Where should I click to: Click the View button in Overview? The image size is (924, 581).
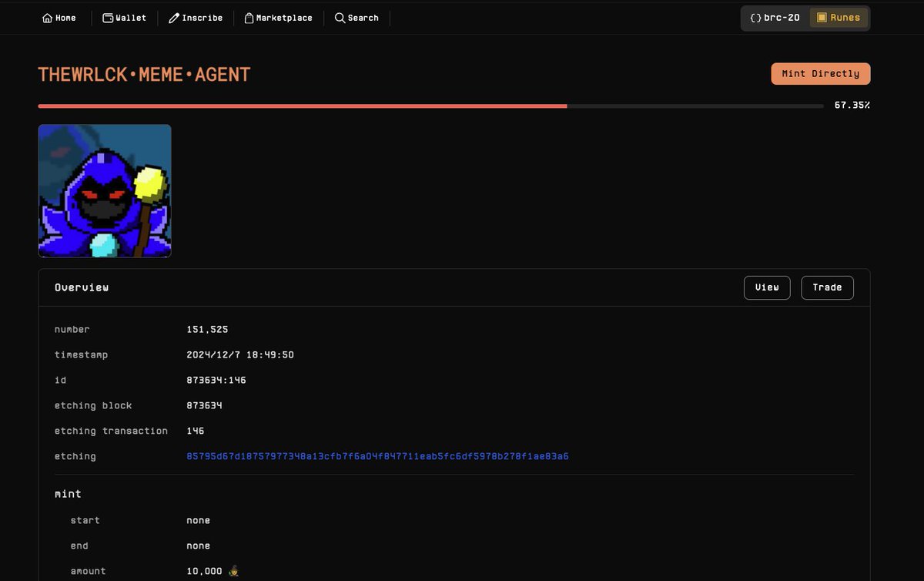click(x=767, y=287)
